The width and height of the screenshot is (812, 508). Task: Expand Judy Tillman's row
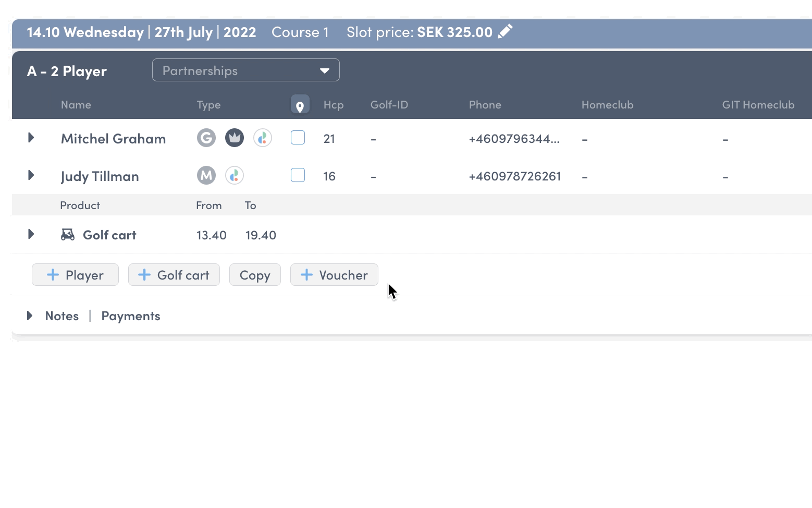pos(31,175)
